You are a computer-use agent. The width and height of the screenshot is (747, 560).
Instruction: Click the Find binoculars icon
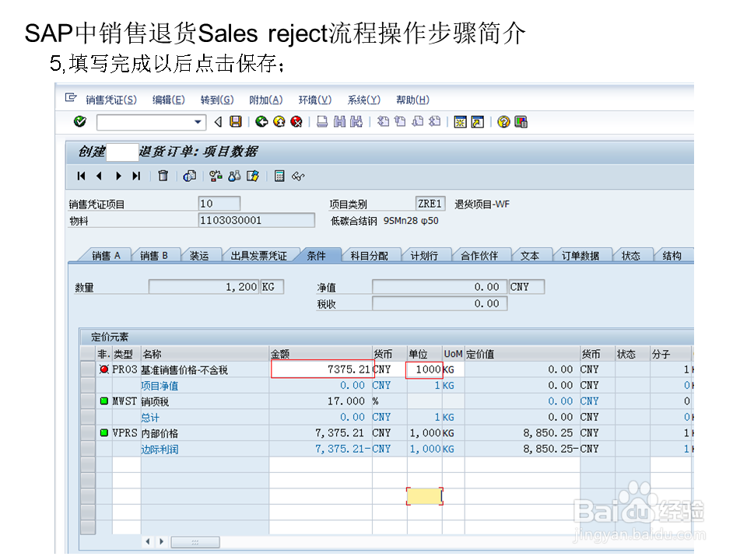click(339, 122)
